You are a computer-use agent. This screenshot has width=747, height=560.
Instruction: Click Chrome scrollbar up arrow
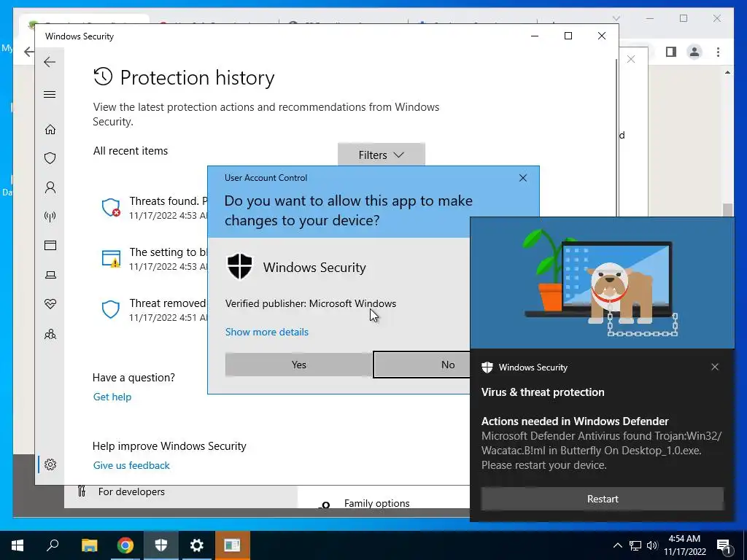pos(727,72)
